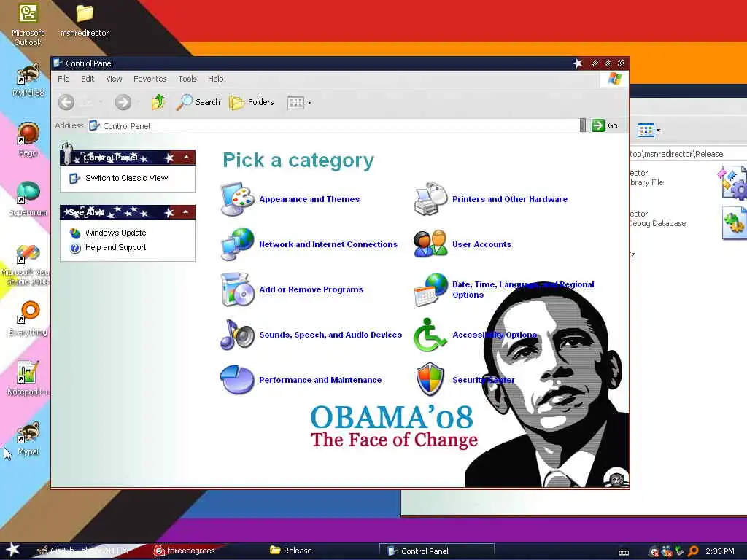Click the Control Panel taskbar button

(x=437, y=551)
